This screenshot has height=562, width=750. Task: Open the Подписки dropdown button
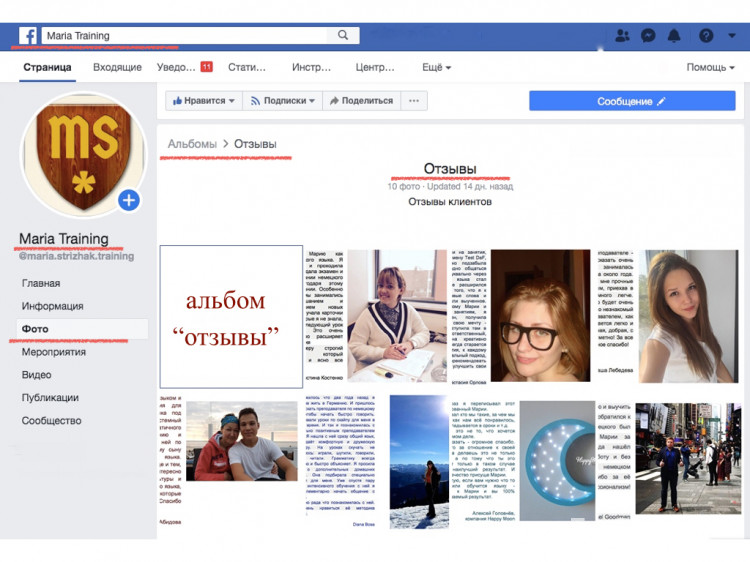282,101
